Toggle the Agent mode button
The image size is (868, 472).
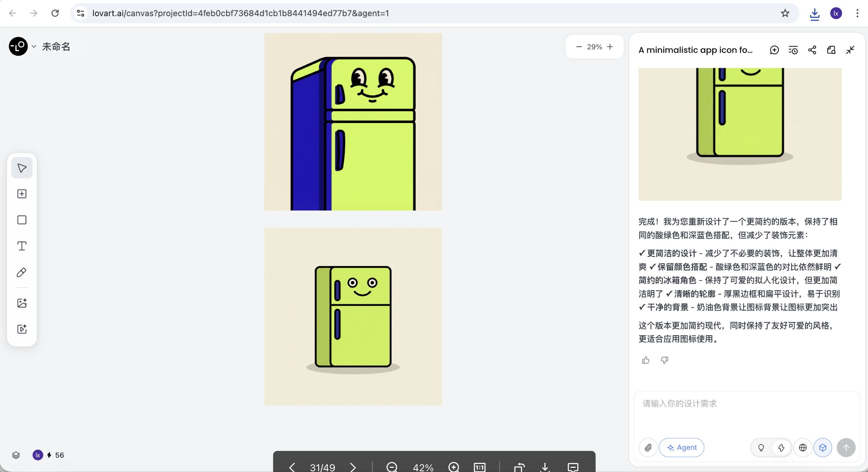(681, 447)
